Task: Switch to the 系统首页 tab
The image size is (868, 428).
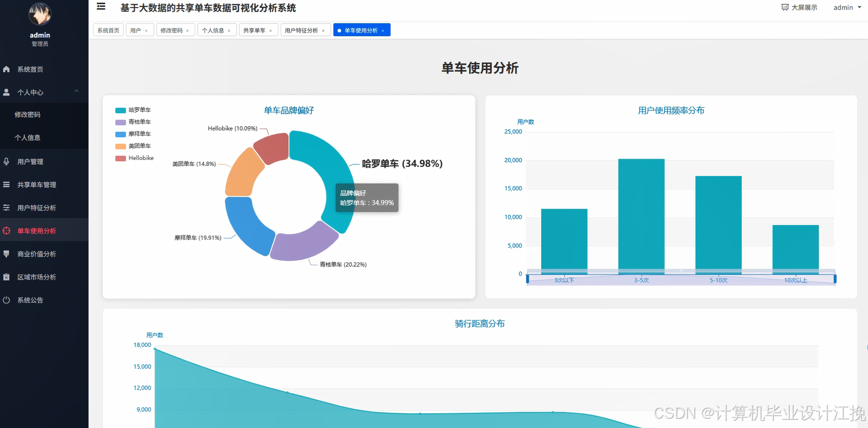Action: point(108,30)
